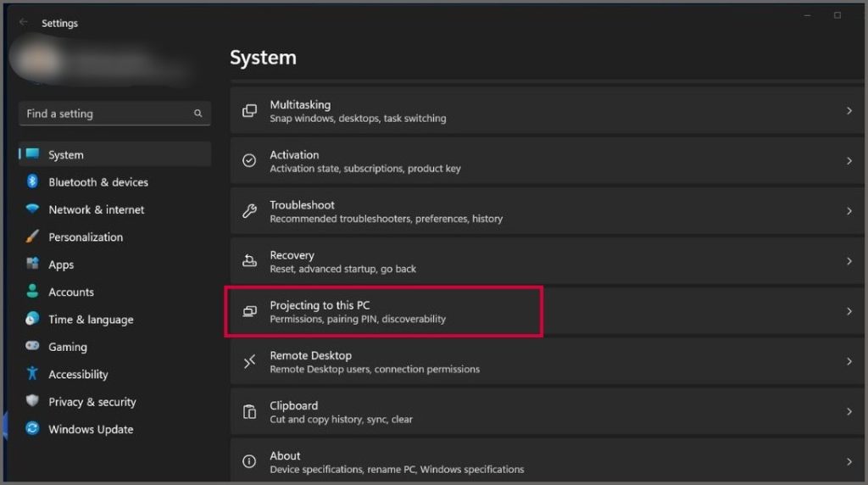This screenshot has height=485, width=868.
Task: Open Time & language settings
Action: [115, 319]
